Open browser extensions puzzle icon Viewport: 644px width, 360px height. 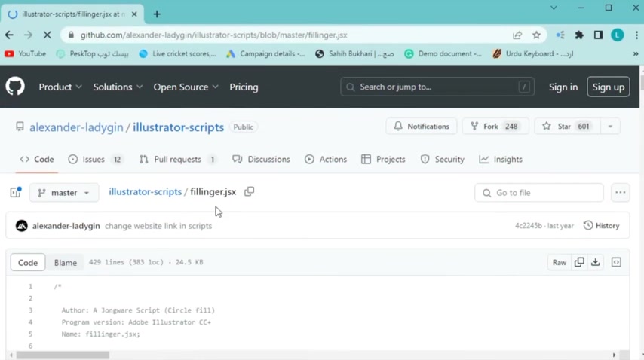pos(579,35)
